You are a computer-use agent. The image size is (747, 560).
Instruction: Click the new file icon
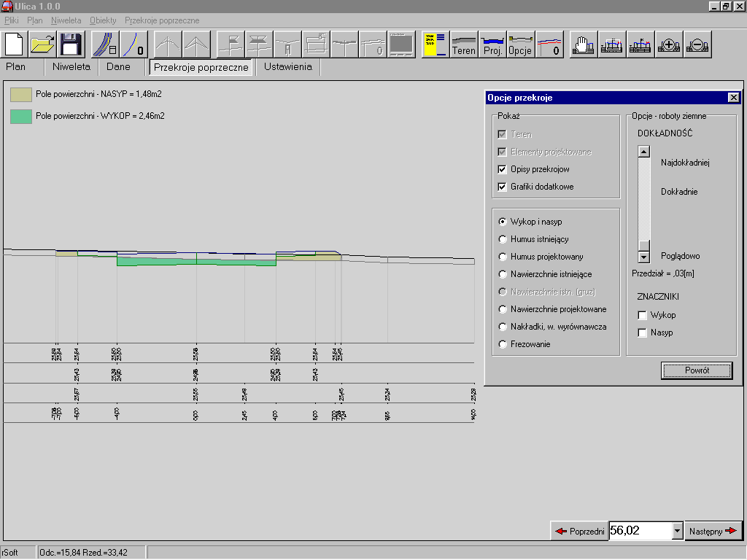coord(15,44)
